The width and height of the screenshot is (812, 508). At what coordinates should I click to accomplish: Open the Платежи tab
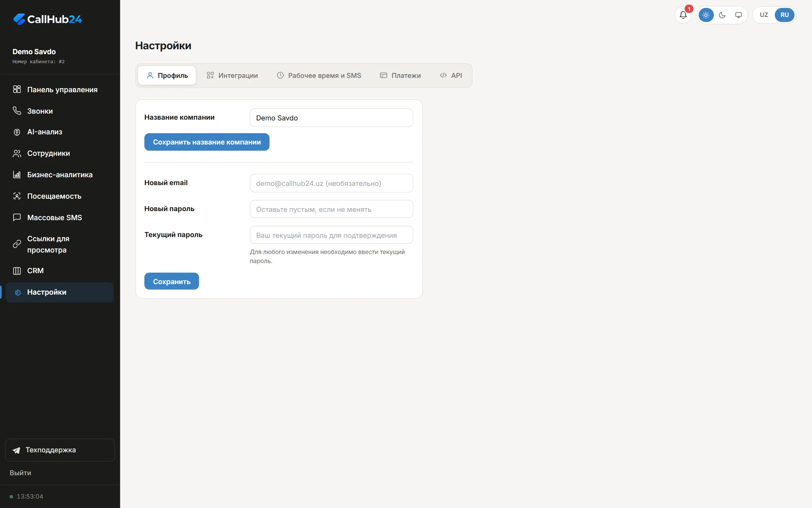[x=400, y=76]
